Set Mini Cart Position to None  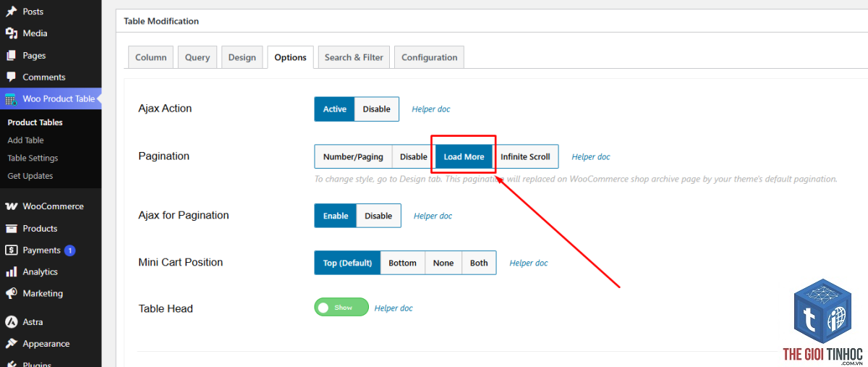443,263
